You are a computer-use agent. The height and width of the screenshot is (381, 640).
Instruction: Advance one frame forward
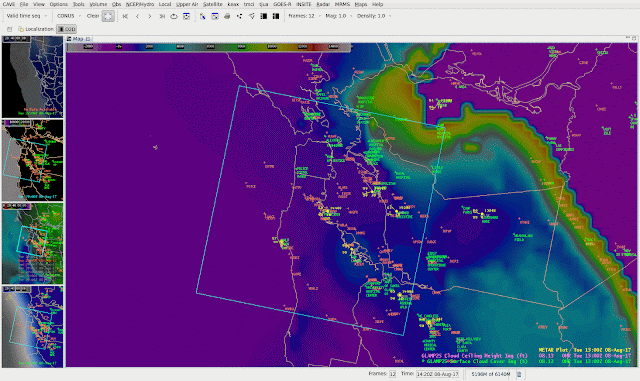[x=150, y=16]
